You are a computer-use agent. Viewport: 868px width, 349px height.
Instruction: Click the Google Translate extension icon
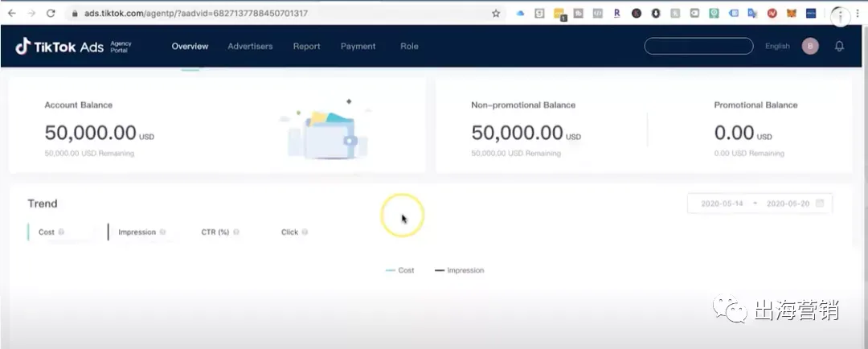(x=752, y=14)
